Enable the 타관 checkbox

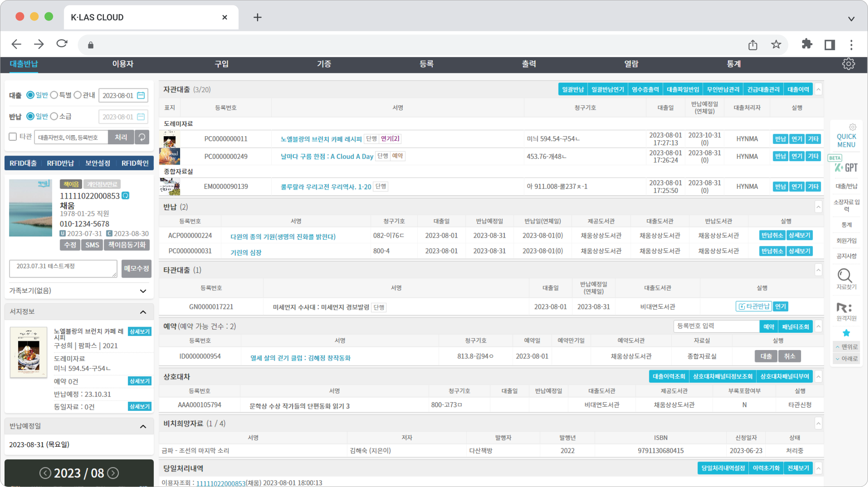(13, 137)
